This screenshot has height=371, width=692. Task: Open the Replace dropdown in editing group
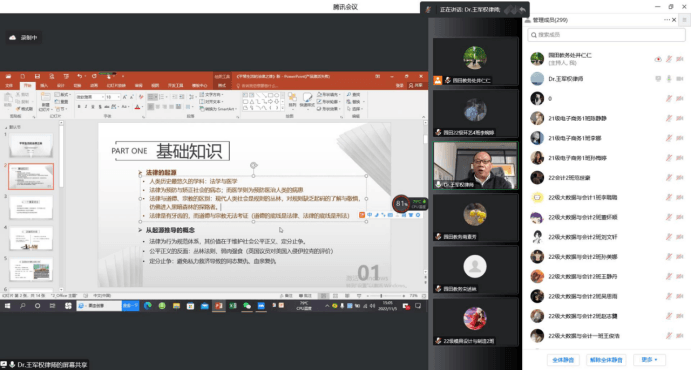click(x=355, y=102)
